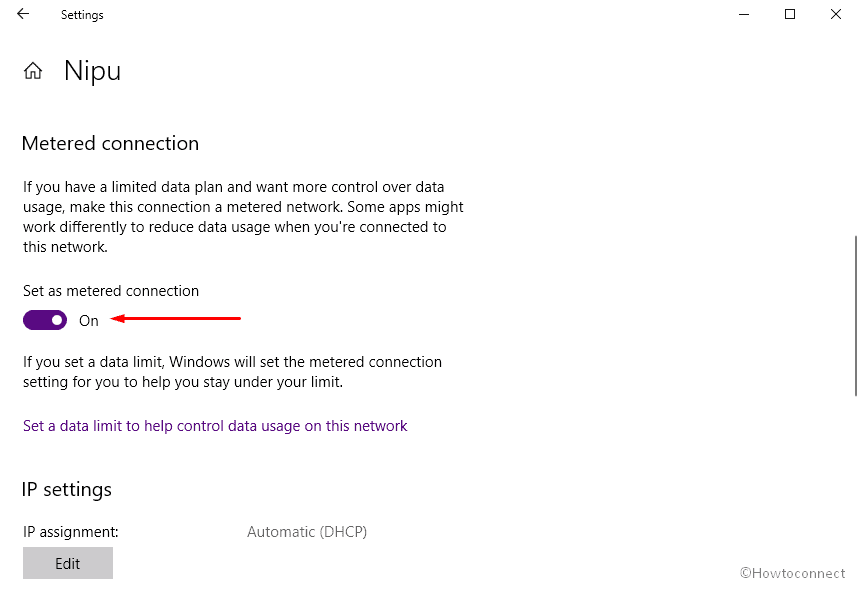Click the IP assignment label
Image resolution: width=858 pixels, height=598 pixels.
click(x=71, y=532)
